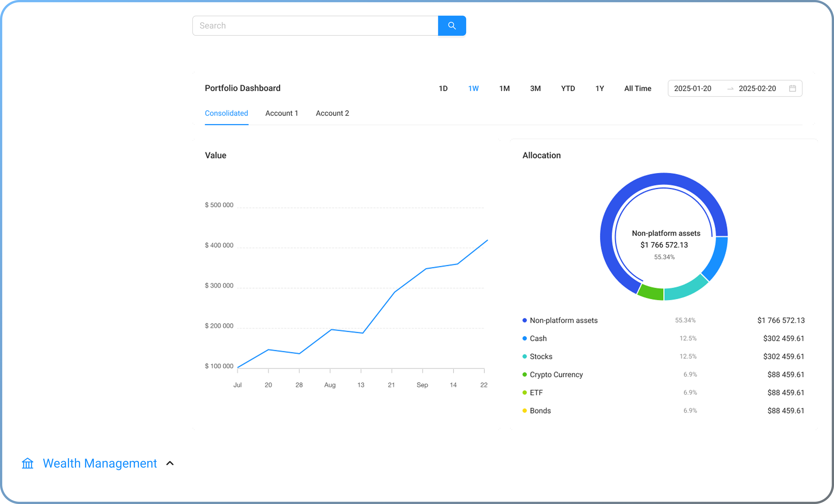Choose the All Time range option
The width and height of the screenshot is (834, 504).
pyautogui.click(x=638, y=88)
